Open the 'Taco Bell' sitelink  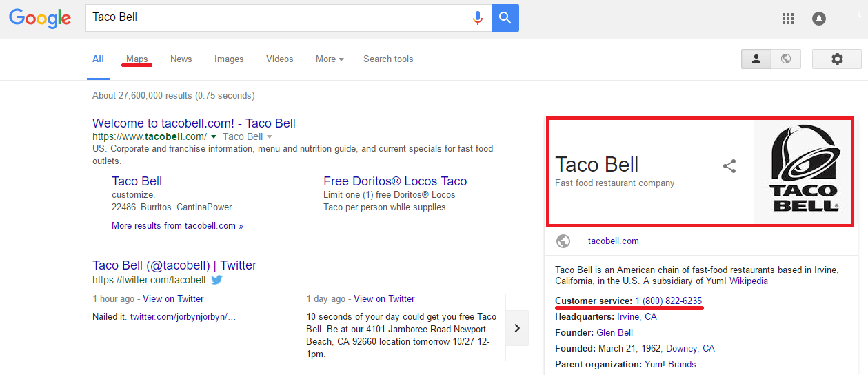pos(137,181)
